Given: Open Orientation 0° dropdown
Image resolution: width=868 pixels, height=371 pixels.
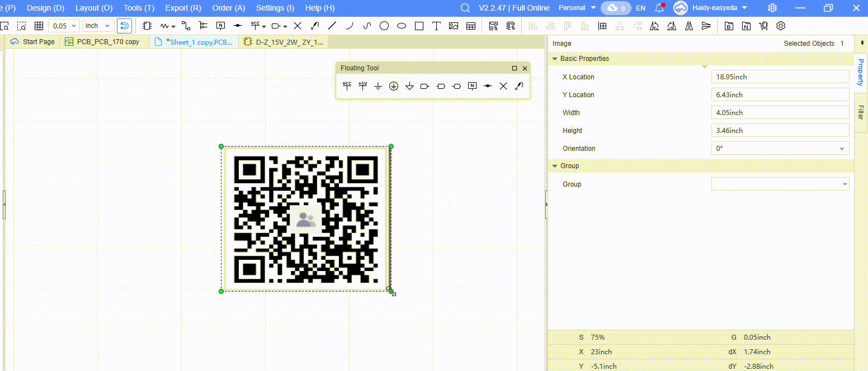Looking at the screenshot, I should [780, 149].
